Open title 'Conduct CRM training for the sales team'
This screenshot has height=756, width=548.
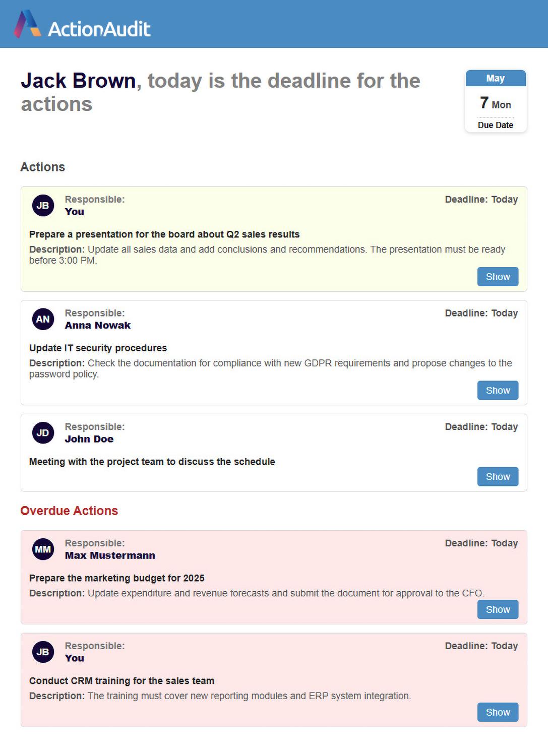click(121, 681)
